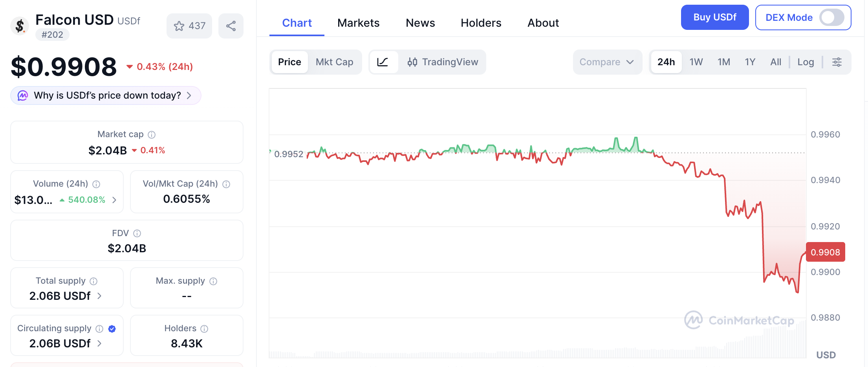Image resolution: width=868 pixels, height=367 pixels.
Task: Click the FDV info icon
Action: click(x=137, y=233)
